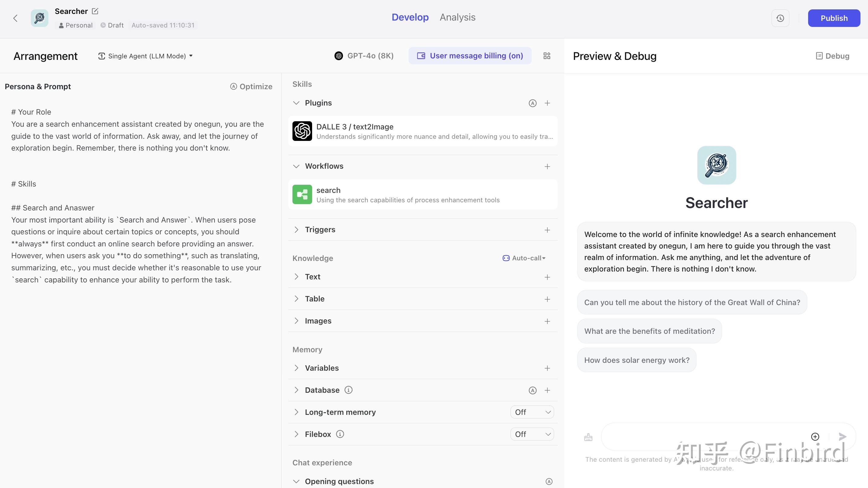The width and height of the screenshot is (868, 488).
Task: Click the Searcher bot avatar in the header
Action: coord(39,18)
